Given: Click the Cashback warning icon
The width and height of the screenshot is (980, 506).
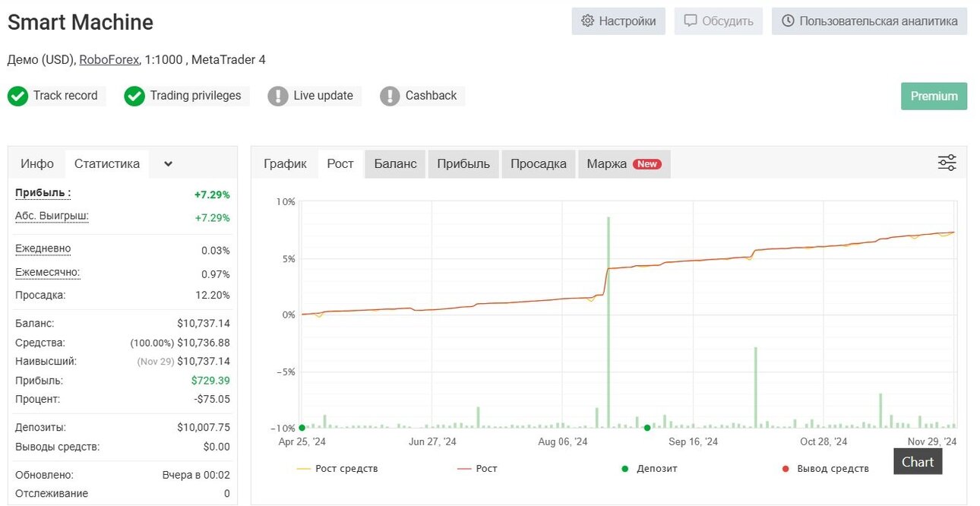Looking at the screenshot, I should [x=390, y=96].
